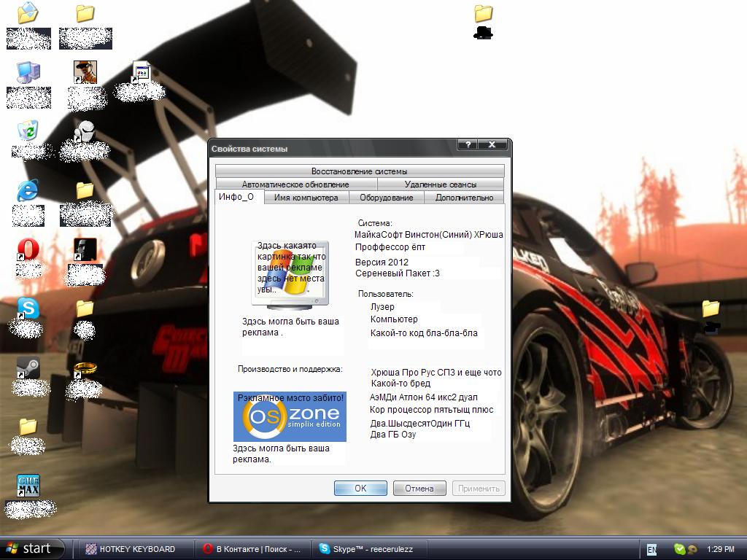Launch the Skype desktop shortcut
Screen dimensions: 747x560
tap(28, 308)
